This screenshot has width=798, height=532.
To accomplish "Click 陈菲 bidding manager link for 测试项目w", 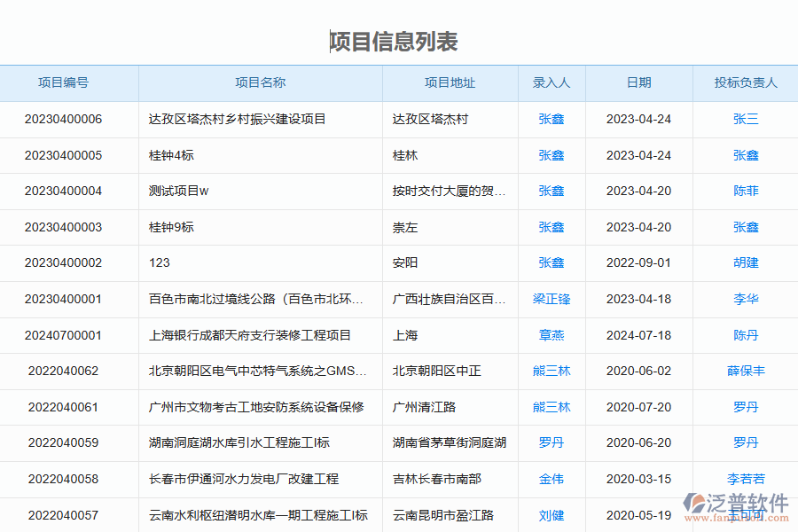I will (745, 191).
